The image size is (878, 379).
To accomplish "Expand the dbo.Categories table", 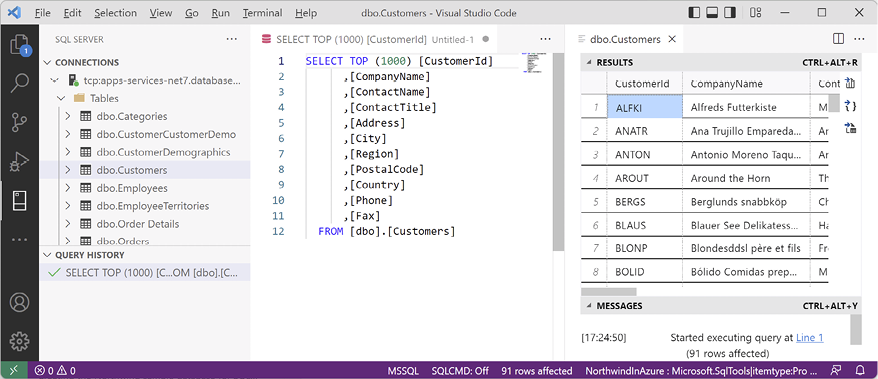I will (68, 116).
